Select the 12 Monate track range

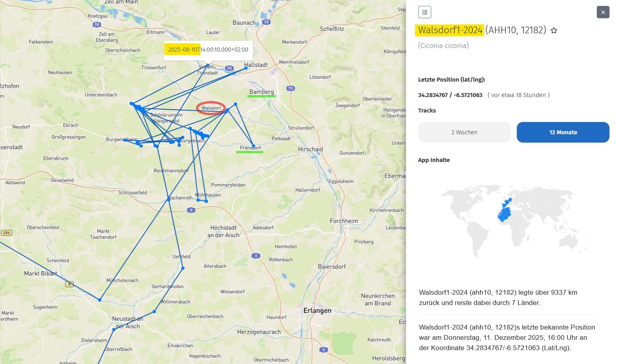(x=563, y=132)
